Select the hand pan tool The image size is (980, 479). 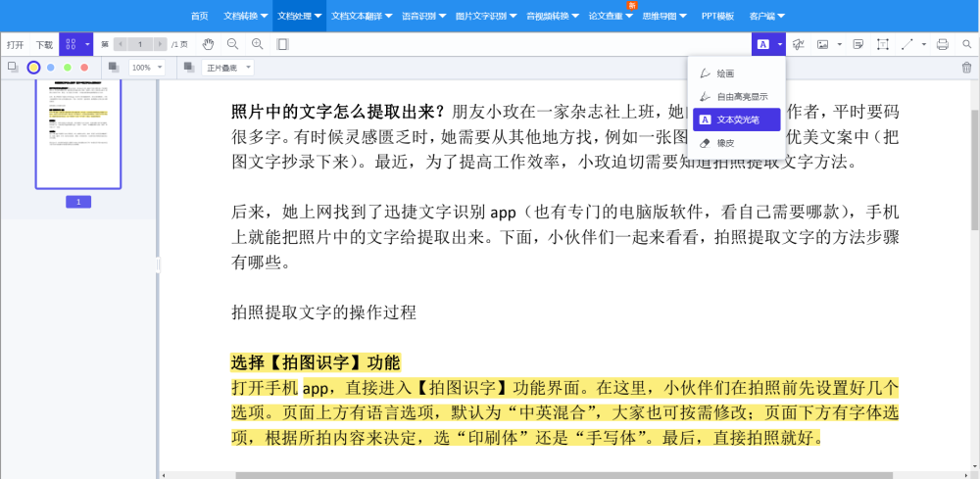click(208, 44)
